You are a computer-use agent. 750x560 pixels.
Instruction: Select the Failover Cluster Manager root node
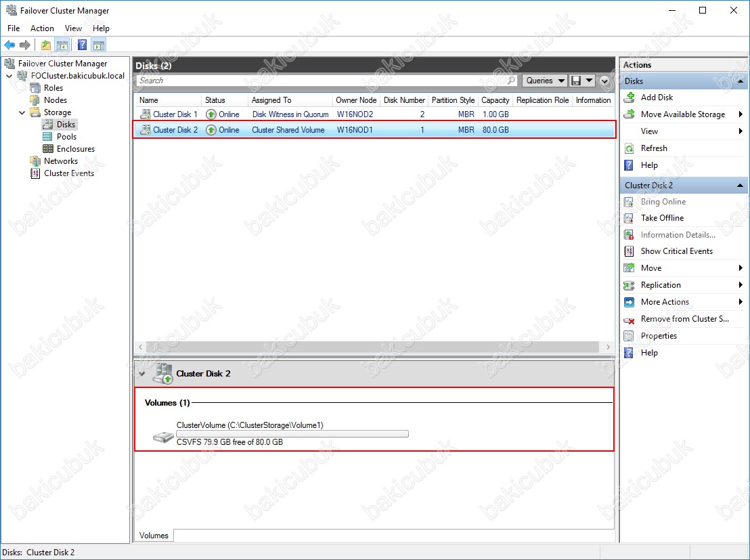click(62, 64)
